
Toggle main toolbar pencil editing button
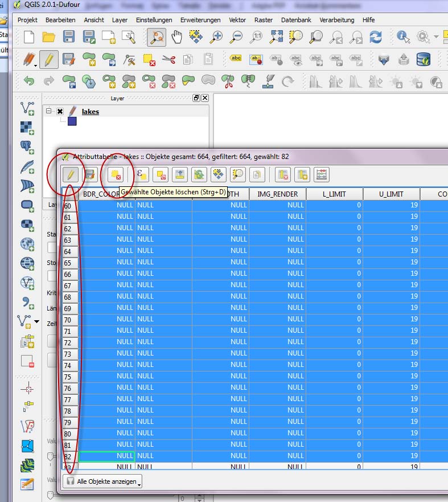click(x=49, y=59)
